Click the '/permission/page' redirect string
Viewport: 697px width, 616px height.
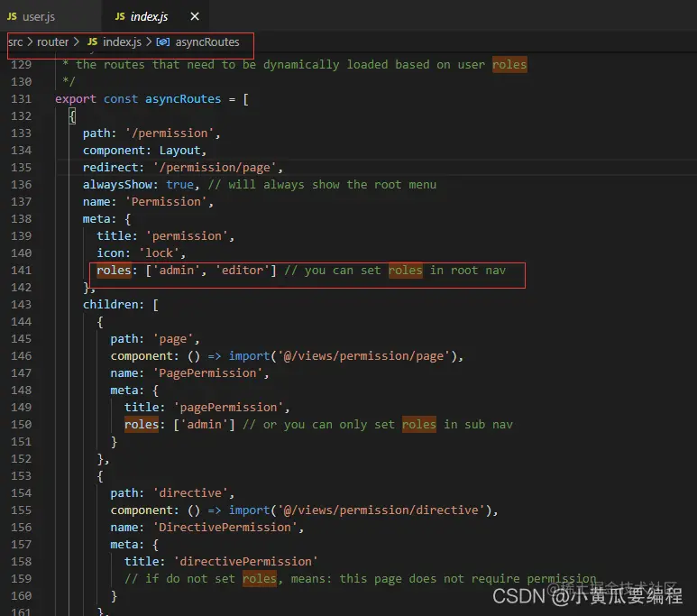tap(215, 167)
